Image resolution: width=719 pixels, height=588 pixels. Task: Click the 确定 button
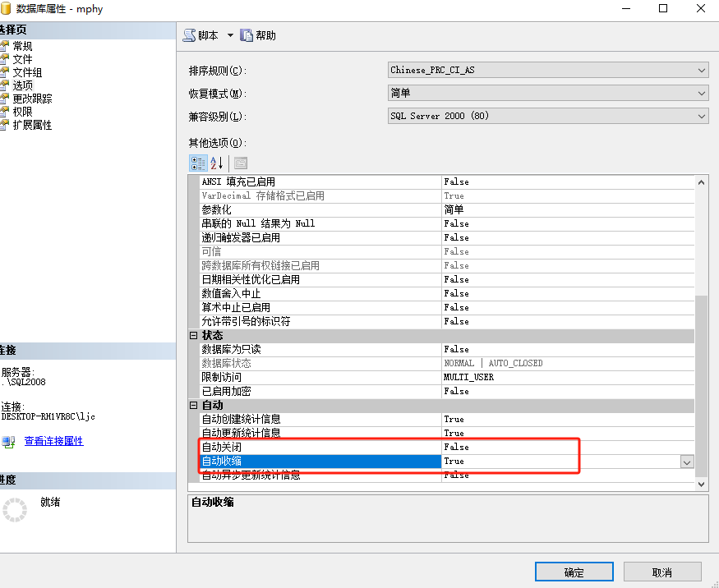[574, 571]
